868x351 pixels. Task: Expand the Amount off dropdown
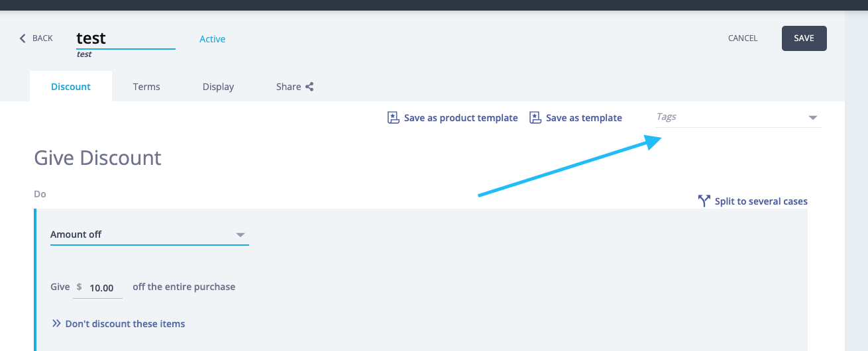(241, 235)
